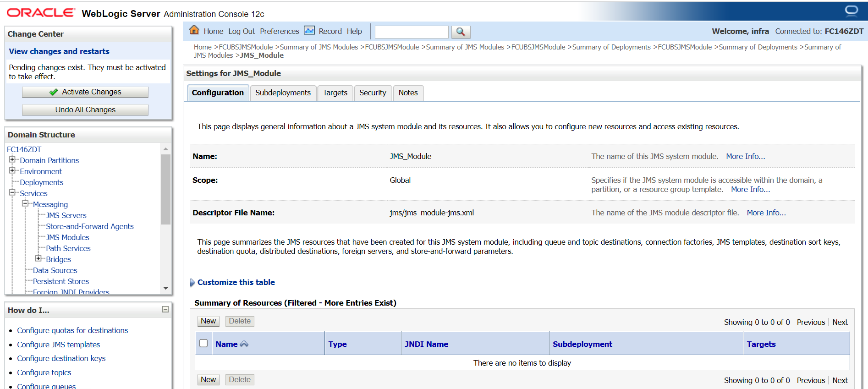This screenshot has width=868, height=389.
Task: Switch to the Subdeployments tab
Action: [283, 93]
